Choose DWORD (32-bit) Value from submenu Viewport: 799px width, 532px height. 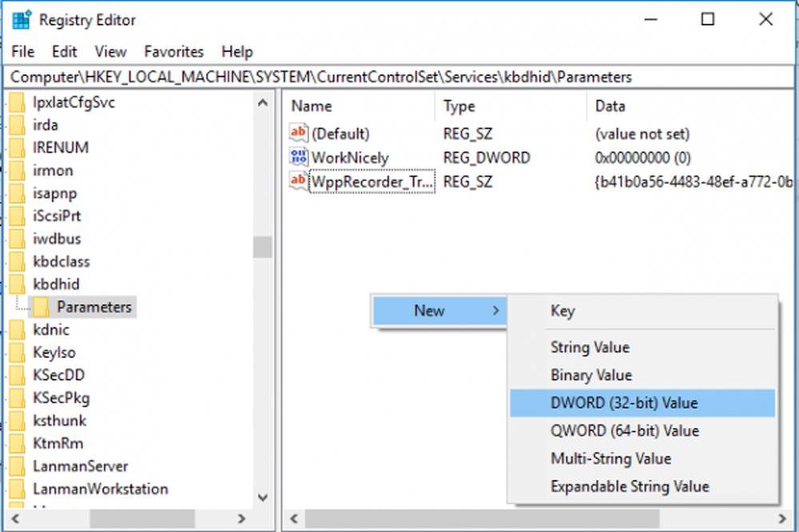pos(623,403)
